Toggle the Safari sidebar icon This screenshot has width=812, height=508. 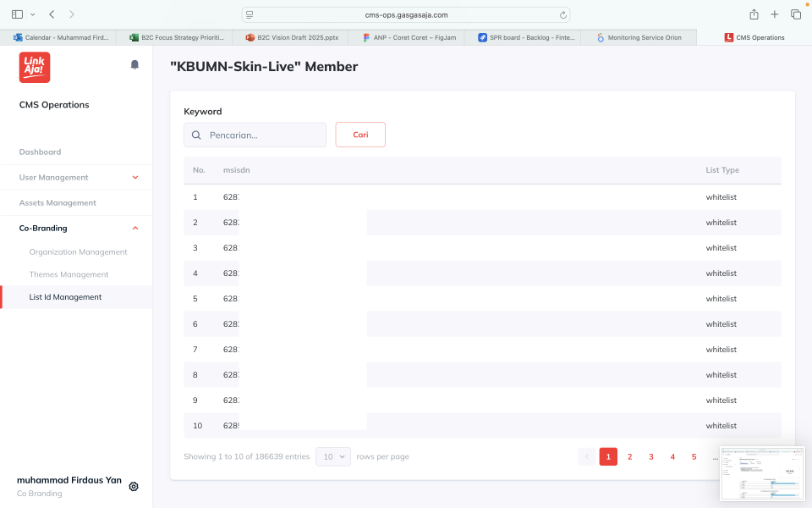17,14
